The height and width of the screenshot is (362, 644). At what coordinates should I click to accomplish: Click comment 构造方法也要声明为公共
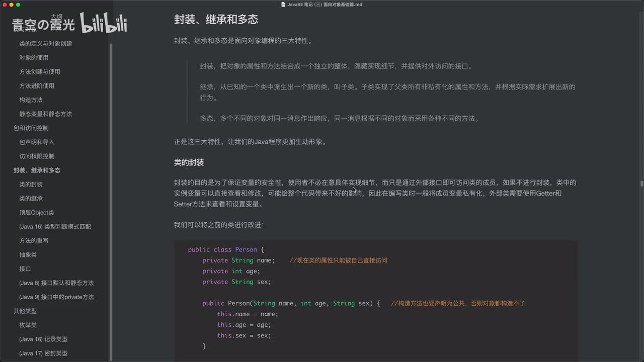click(x=458, y=304)
